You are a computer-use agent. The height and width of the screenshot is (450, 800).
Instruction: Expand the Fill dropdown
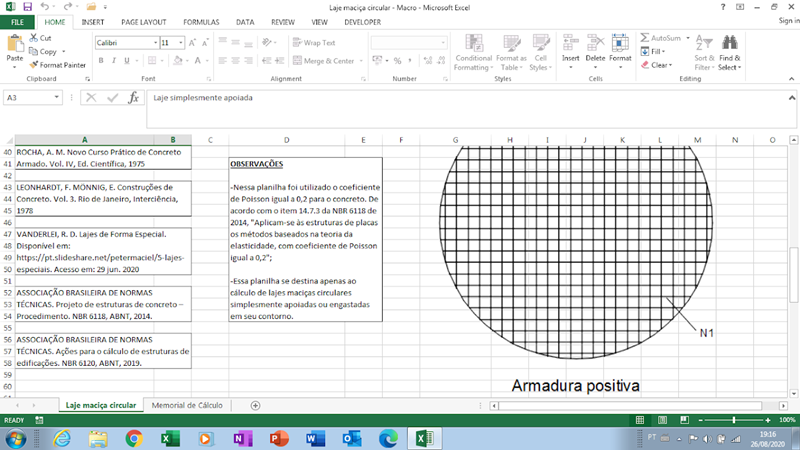[663, 52]
